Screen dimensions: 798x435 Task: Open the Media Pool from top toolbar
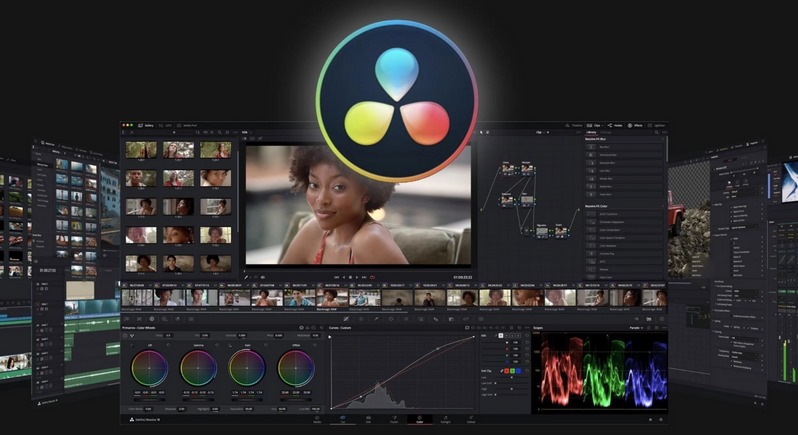click(x=187, y=125)
